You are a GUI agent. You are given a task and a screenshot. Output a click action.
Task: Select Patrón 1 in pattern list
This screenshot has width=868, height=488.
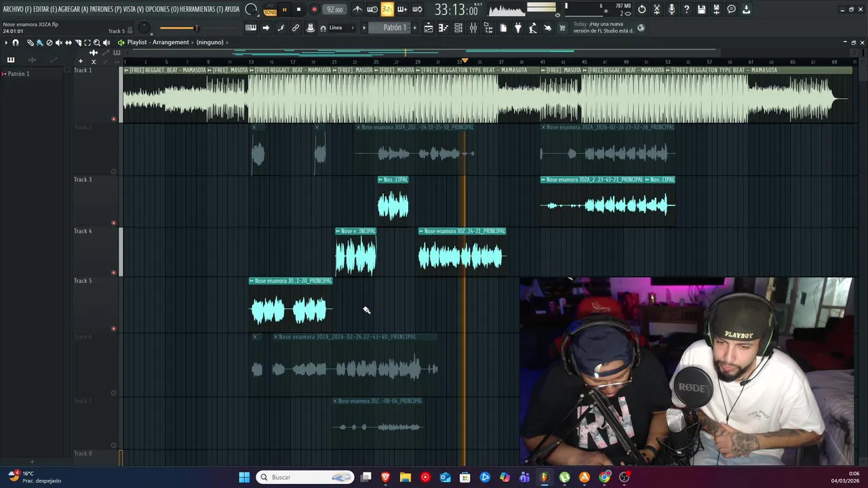pos(18,73)
